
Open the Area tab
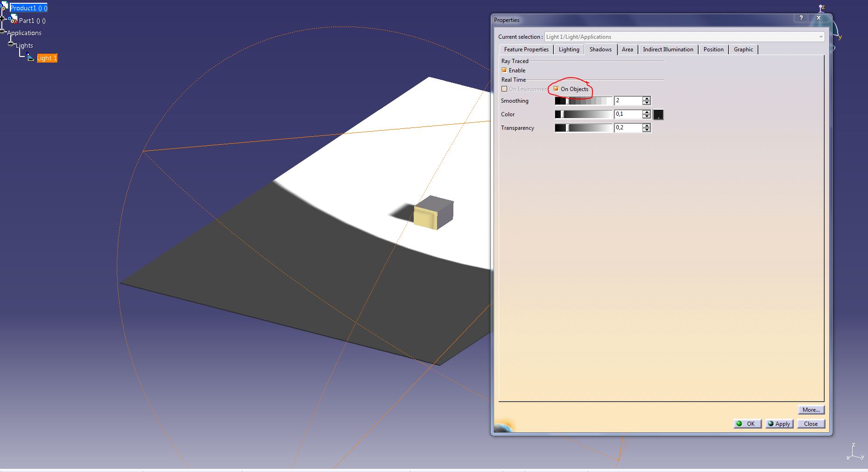click(x=627, y=49)
